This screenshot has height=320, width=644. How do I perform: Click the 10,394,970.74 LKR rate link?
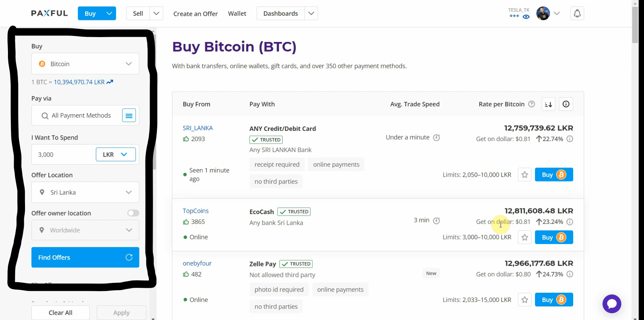[x=79, y=82]
